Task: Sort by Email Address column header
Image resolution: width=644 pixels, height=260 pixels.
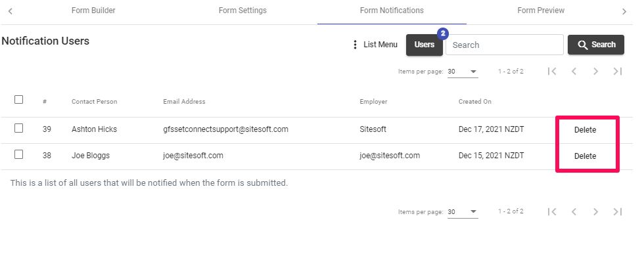Action: 184,102
